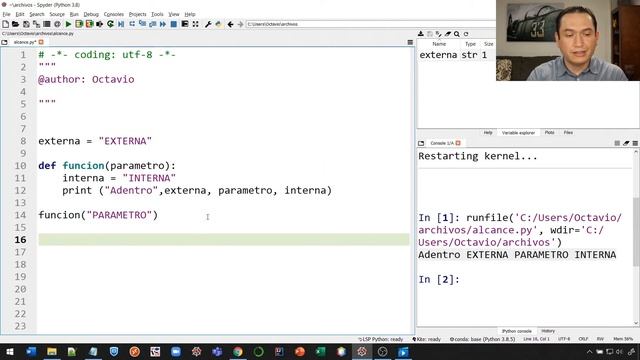
Task: Interrupt the kernel from the console toolbar
Action: click(617, 143)
